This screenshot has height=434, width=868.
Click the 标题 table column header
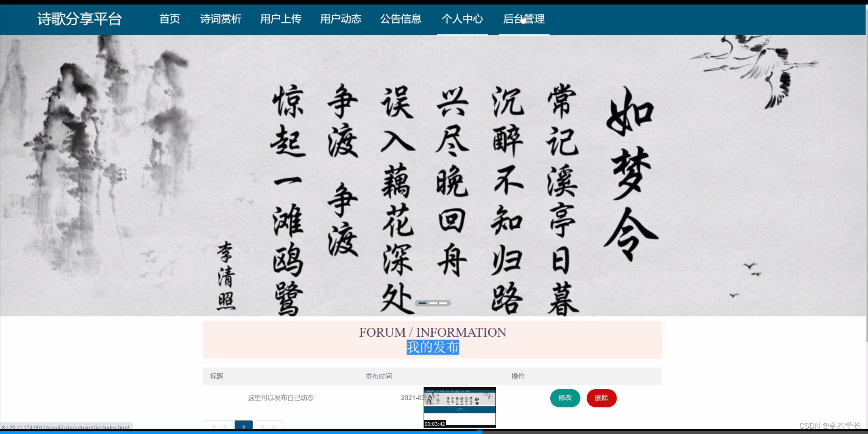coord(217,376)
